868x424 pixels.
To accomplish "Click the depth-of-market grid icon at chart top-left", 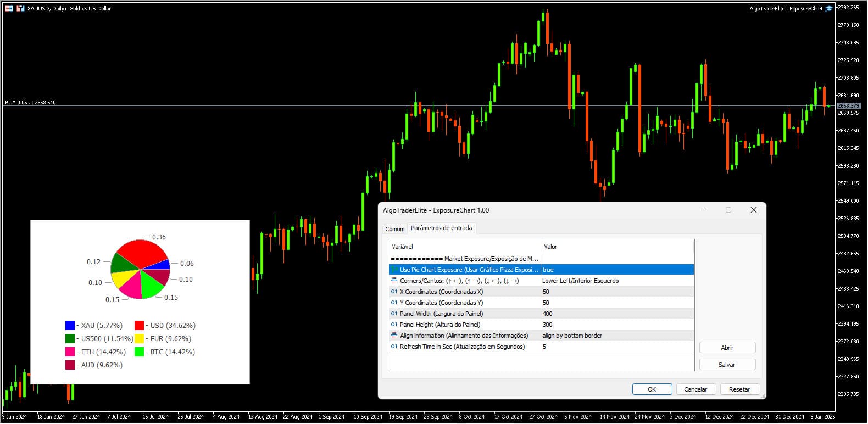I will coord(9,8).
